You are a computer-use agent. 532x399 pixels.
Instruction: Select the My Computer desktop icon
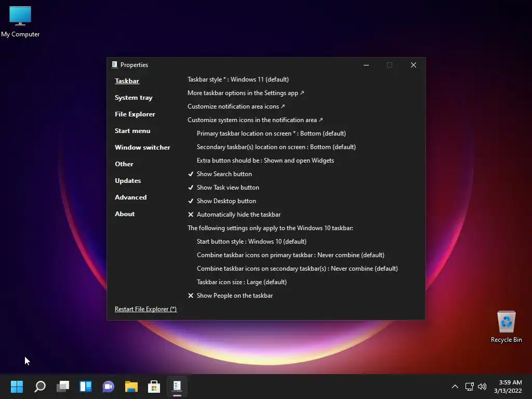point(20,21)
